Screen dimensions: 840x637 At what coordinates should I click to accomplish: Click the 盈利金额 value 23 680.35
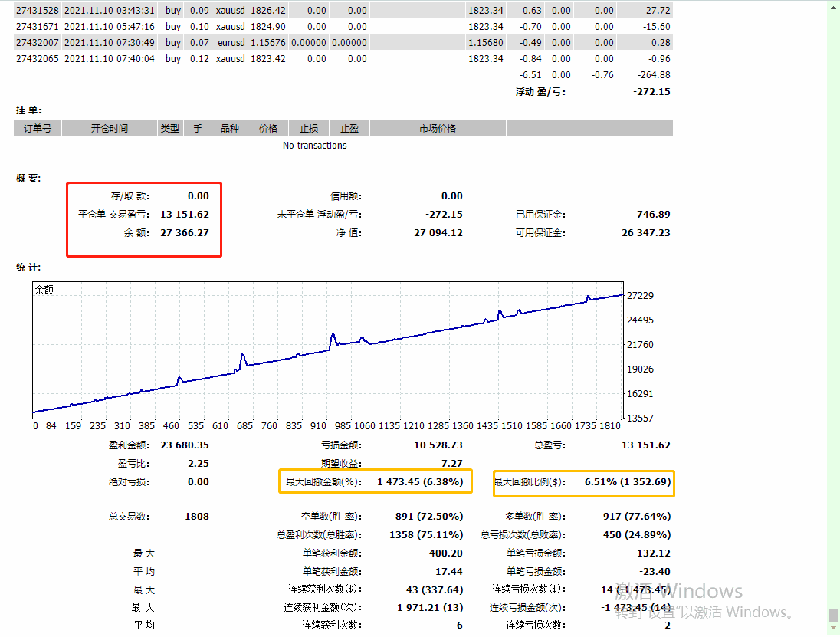(184, 445)
